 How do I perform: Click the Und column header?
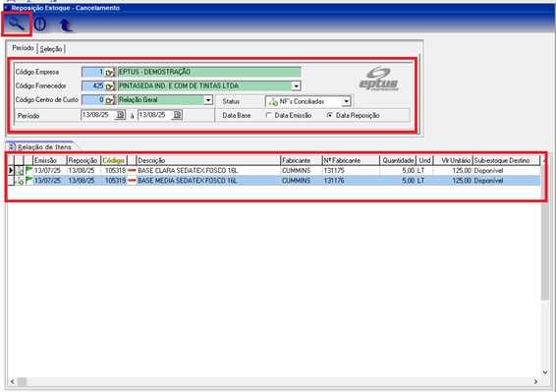click(424, 160)
